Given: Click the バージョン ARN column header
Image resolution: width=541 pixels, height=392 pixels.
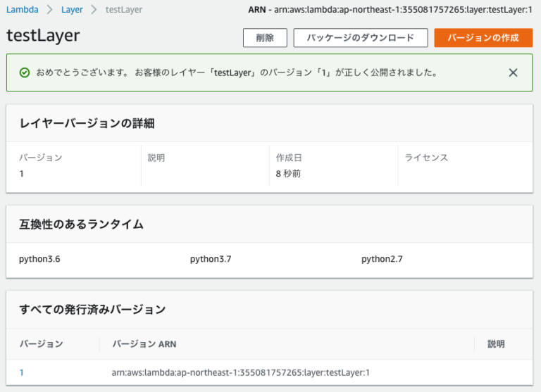Looking at the screenshot, I should [x=144, y=343].
